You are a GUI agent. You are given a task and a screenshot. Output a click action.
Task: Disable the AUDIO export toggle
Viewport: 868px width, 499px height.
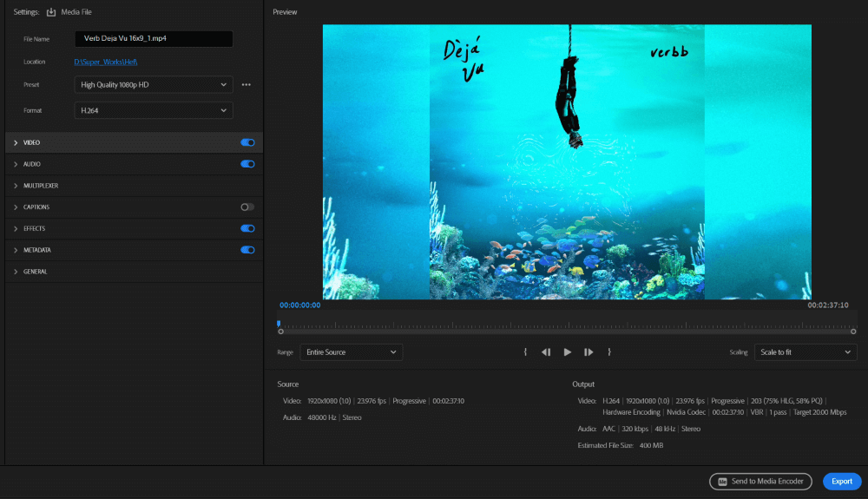[247, 164]
